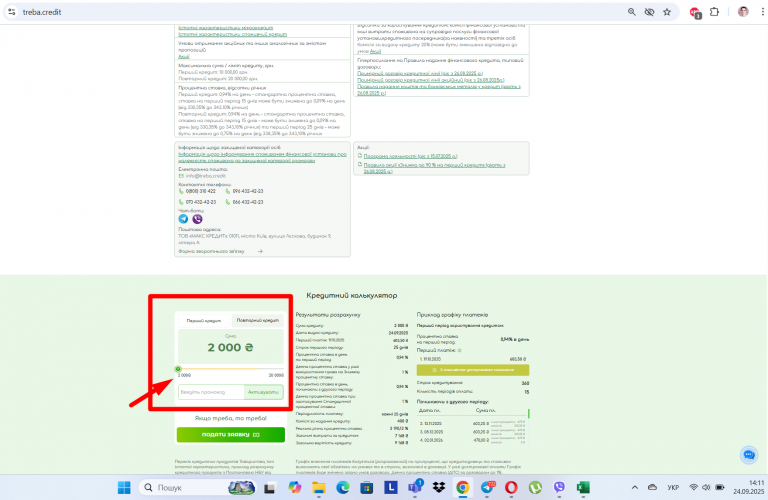Click the info@treba.credit email address

click(x=206, y=176)
